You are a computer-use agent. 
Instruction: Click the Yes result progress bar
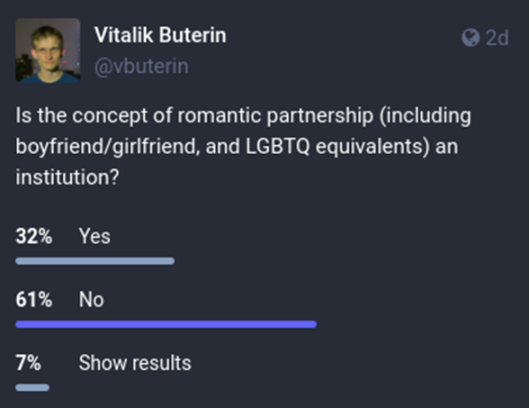95,261
